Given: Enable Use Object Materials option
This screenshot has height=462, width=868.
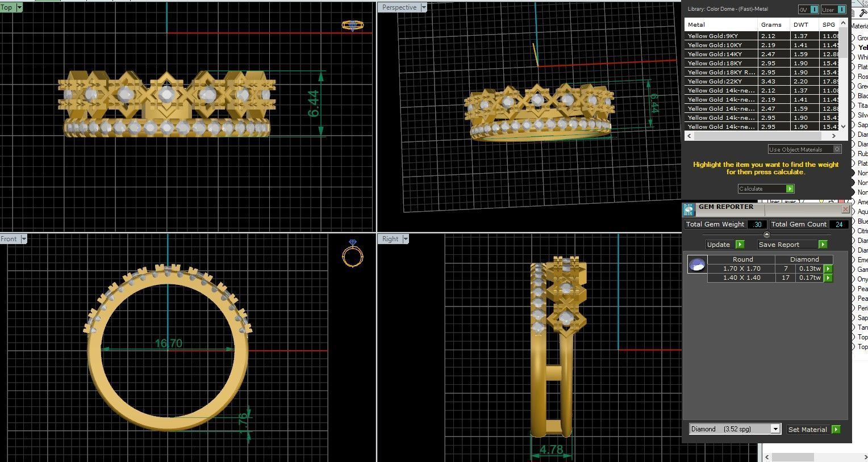Looking at the screenshot, I should coord(804,149).
